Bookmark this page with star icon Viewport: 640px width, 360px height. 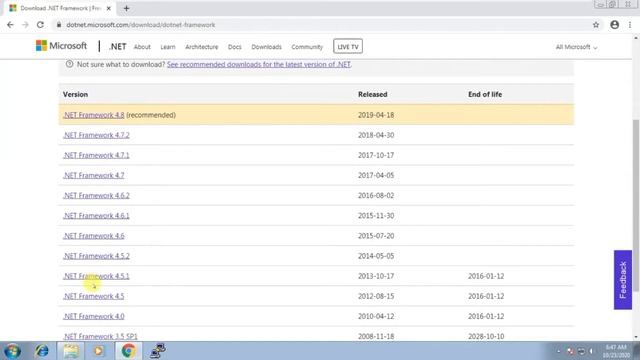(x=596, y=25)
